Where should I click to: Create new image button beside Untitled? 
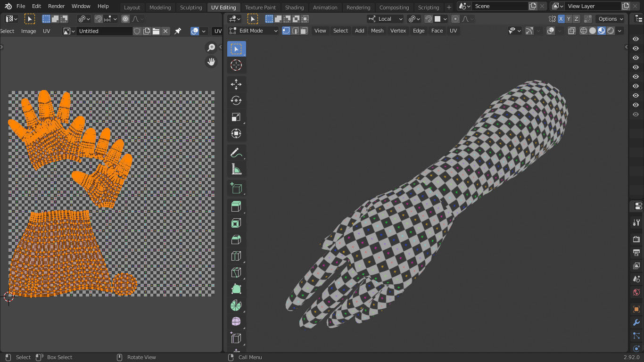[x=147, y=31]
